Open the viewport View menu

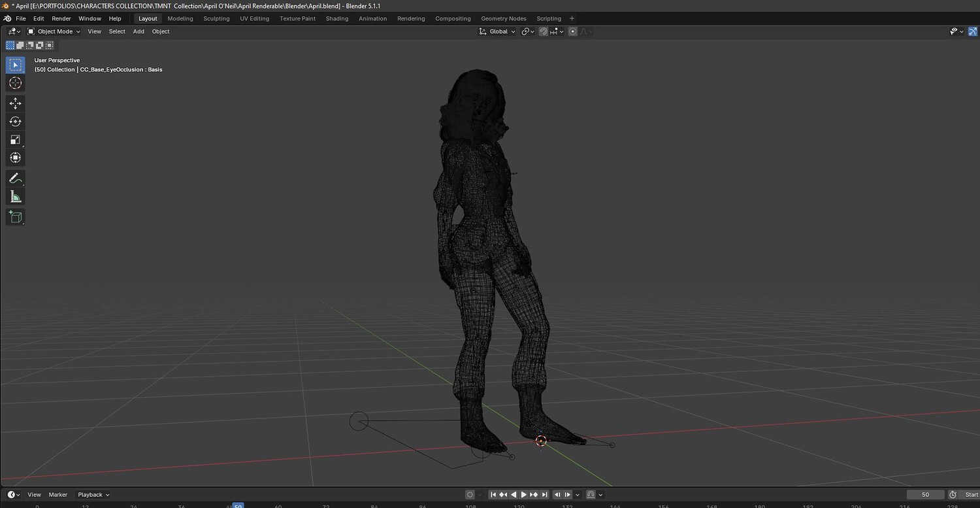95,31
